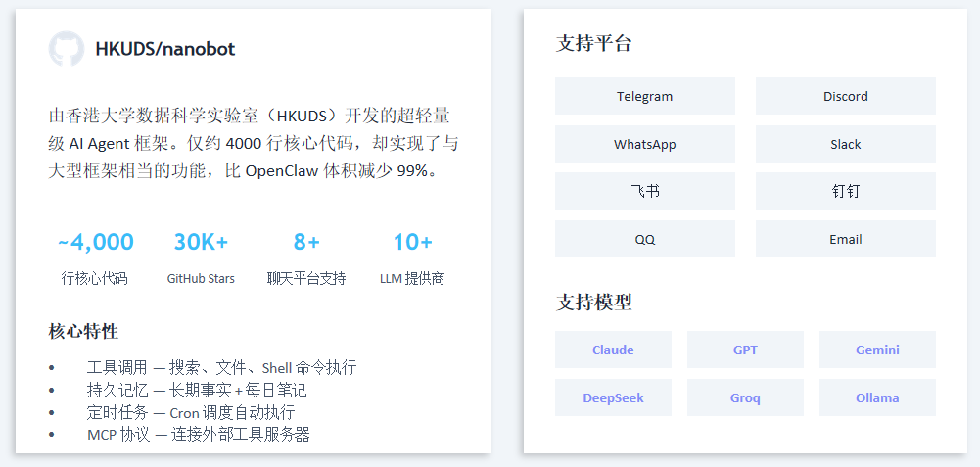980x467 pixels.
Task: Open the HKUDS/nanobot repository title
Action: tap(165, 49)
